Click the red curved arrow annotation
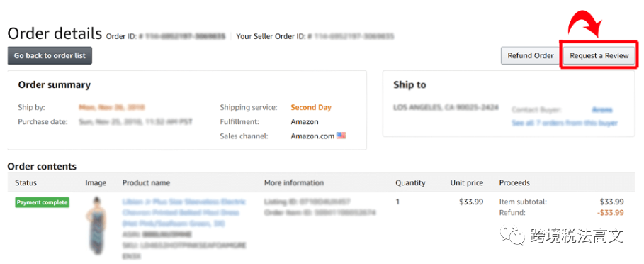This screenshot has height=264, width=644. pyautogui.click(x=585, y=23)
